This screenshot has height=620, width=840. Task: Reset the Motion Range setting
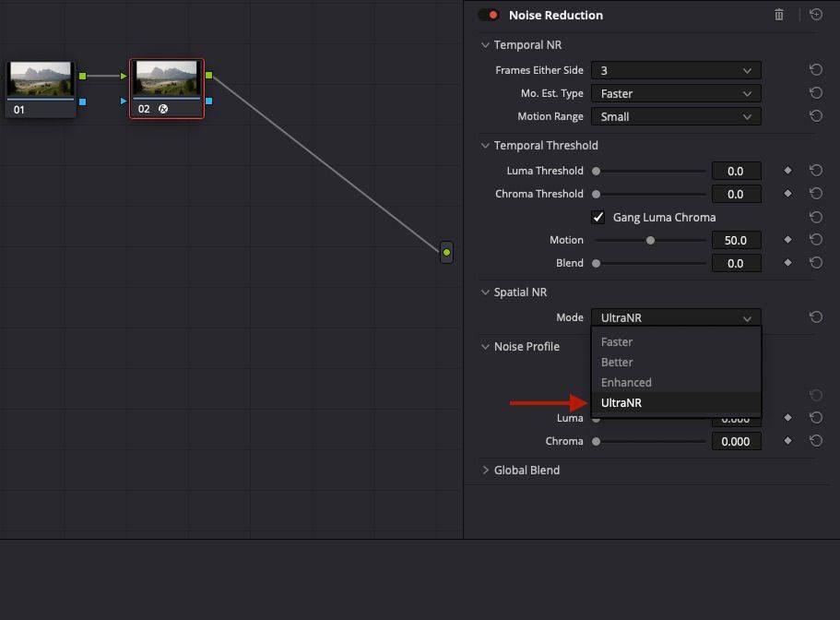(815, 116)
